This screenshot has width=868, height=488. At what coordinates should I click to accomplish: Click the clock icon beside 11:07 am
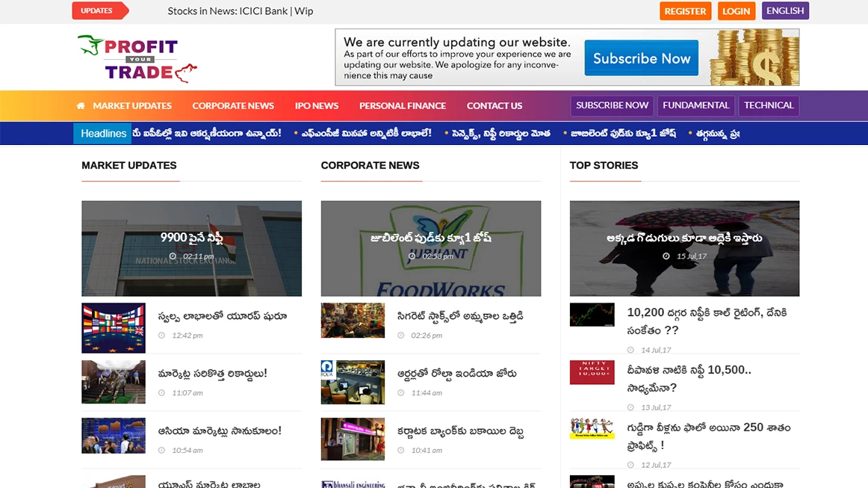coord(161,393)
